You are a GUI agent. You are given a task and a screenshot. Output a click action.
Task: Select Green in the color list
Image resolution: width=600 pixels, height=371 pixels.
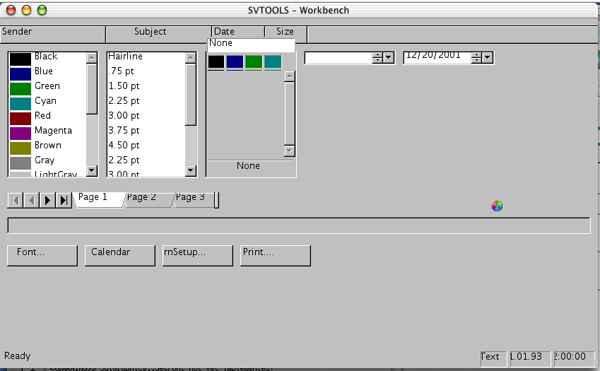(x=47, y=87)
